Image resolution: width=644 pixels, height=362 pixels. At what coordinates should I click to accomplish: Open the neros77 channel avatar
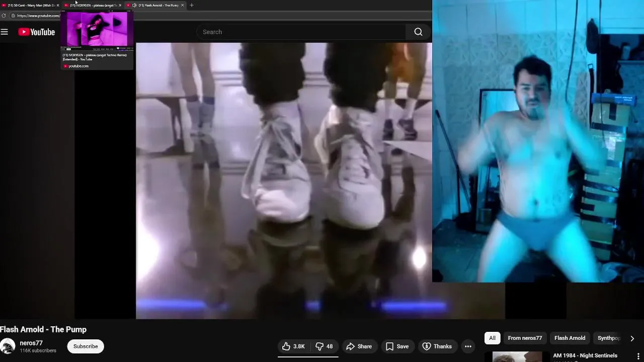pos(8,346)
